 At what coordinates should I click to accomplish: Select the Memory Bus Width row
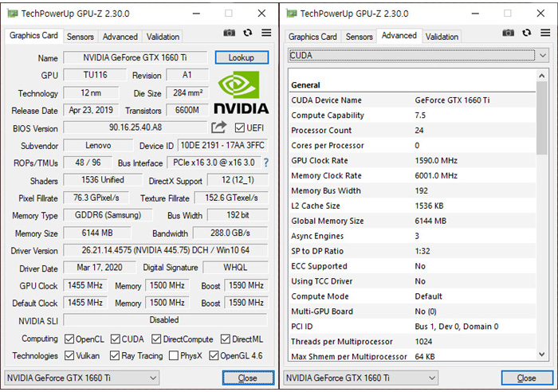point(412,190)
